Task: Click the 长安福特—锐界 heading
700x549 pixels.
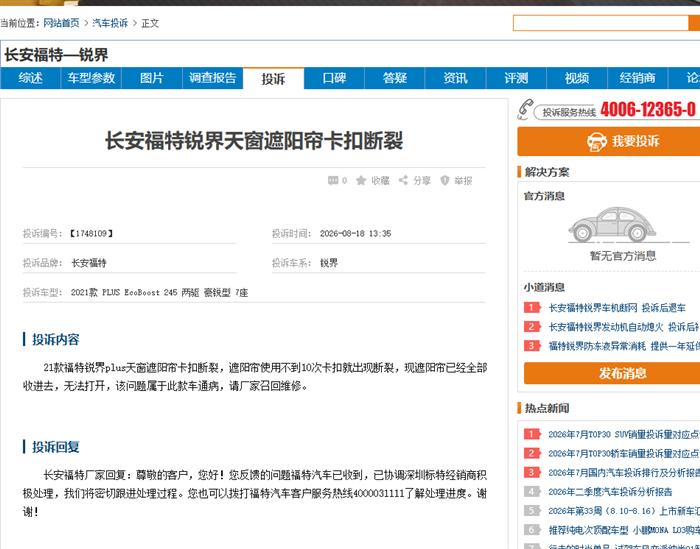Action: tap(56, 55)
